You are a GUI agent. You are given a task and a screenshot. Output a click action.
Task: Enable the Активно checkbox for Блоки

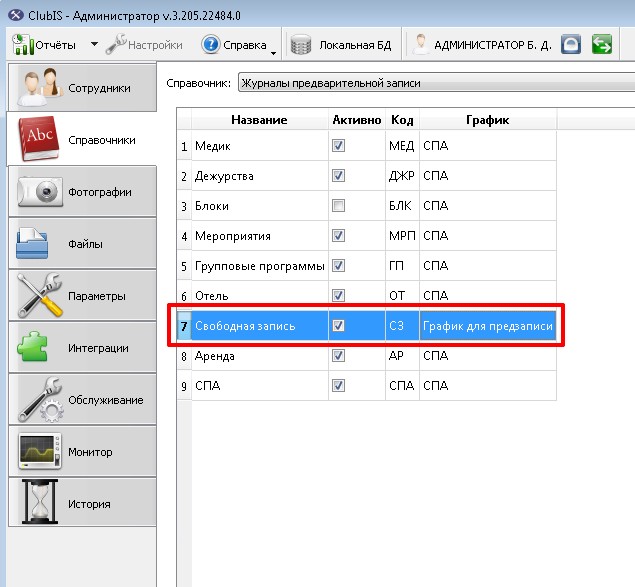point(338,206)
